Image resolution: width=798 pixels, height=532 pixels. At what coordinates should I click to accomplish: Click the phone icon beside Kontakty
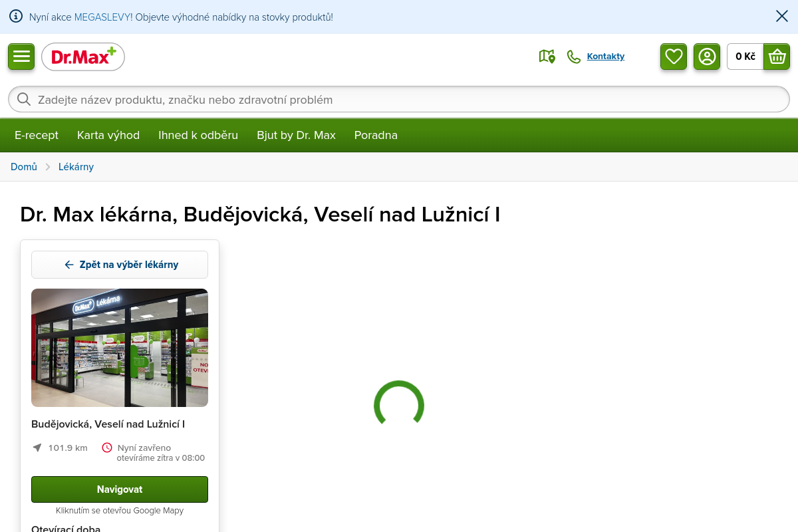574,57
